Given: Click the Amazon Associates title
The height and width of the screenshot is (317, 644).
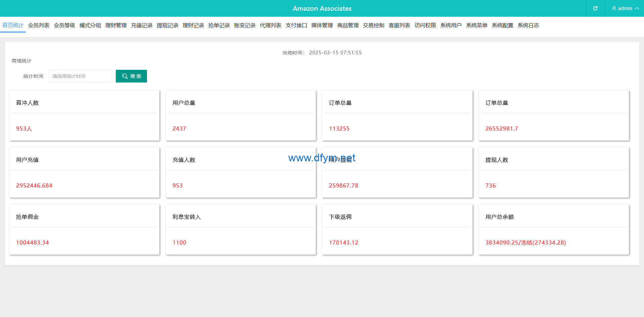Looking at the screenshot, I should pyautogui.click(x=322, y=8).
